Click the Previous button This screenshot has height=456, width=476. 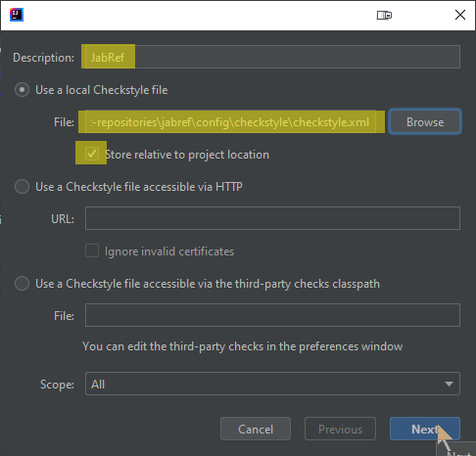click(x=340, y=429)
